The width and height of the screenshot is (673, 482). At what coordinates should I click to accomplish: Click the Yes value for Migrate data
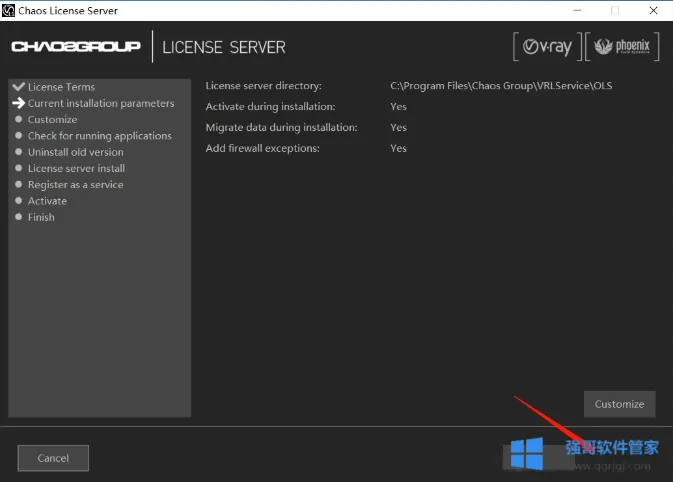coord(398,127)
